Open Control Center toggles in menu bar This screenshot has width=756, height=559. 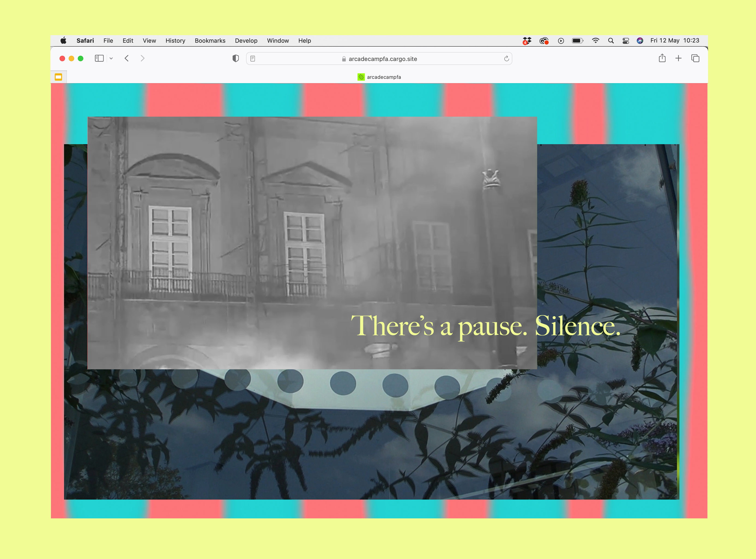(x=625, y=41)
